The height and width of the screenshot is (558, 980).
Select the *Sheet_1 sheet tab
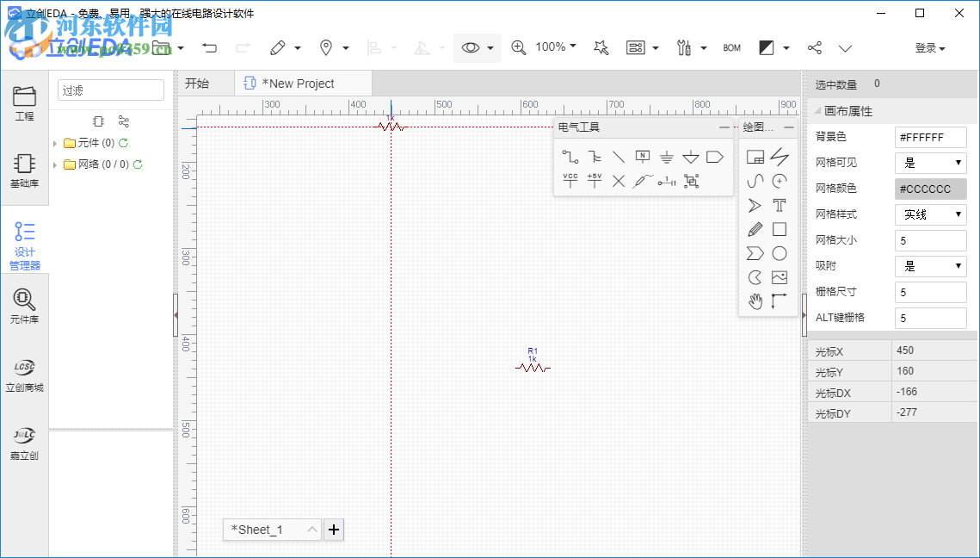point(257,530)
